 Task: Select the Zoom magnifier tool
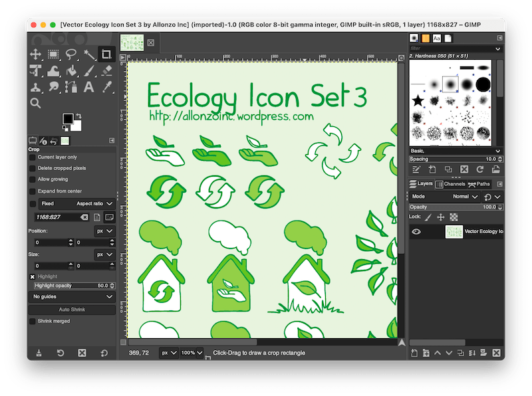click(36, 103)
